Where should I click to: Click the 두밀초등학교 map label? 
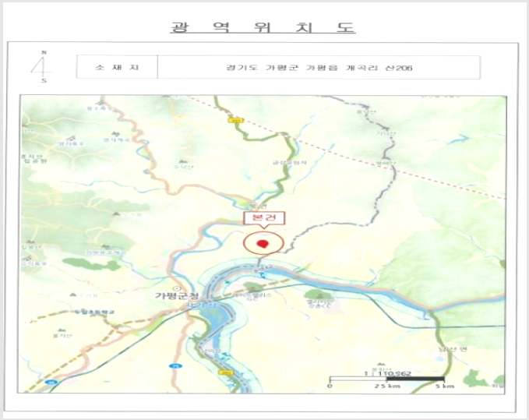tap(94, 312)
